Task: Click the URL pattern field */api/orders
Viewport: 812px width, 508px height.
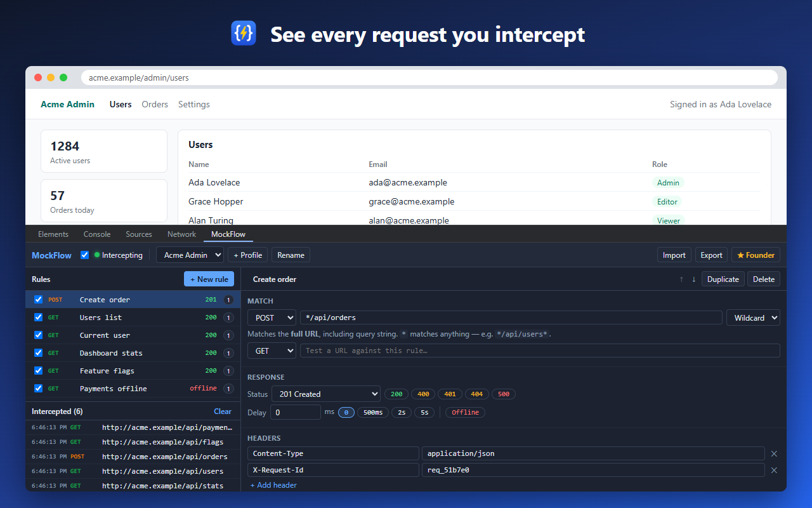Action: pyautogui.click(x=511, y=318)
